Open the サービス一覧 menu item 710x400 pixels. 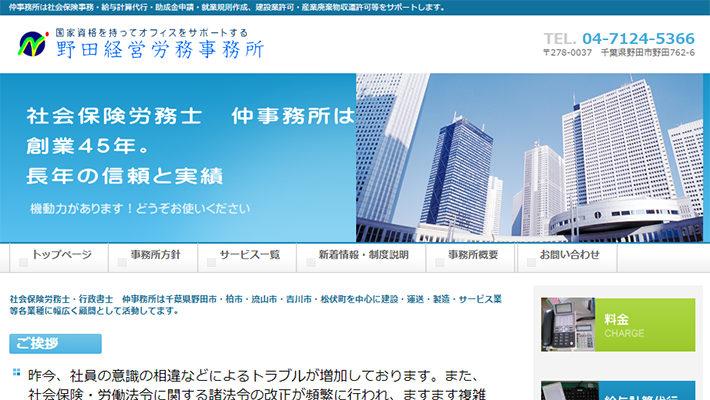[249, 255]
